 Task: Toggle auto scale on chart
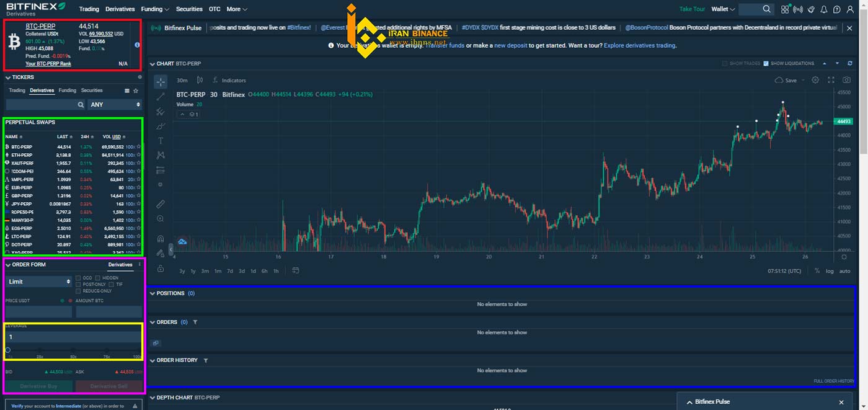[x=844, y=271]
